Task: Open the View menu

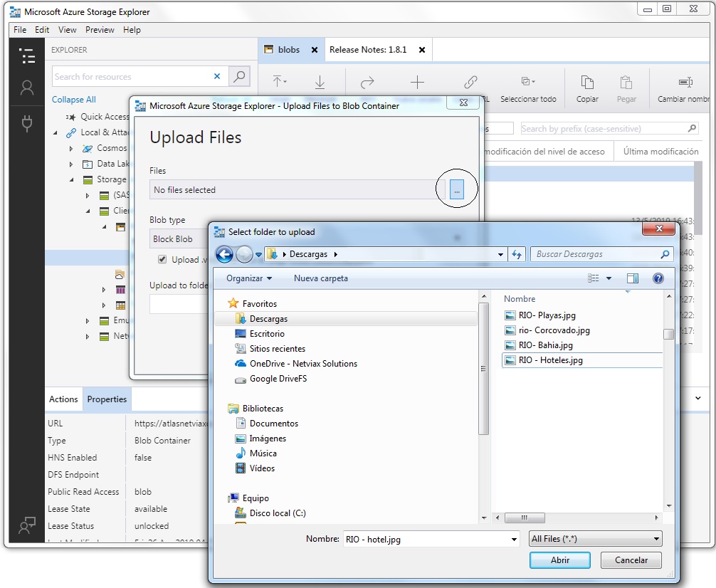Action: click(x=67, y=30)
